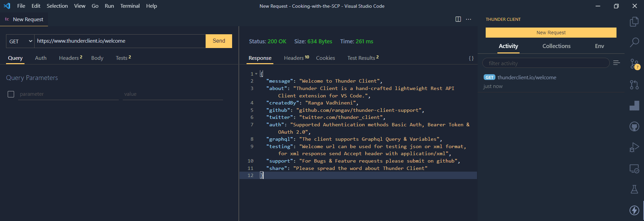Image resolution: width=644 pixels, height=221 pixels.
Task: Switch to the request Headers 2 tab
Action: [70, 58]
